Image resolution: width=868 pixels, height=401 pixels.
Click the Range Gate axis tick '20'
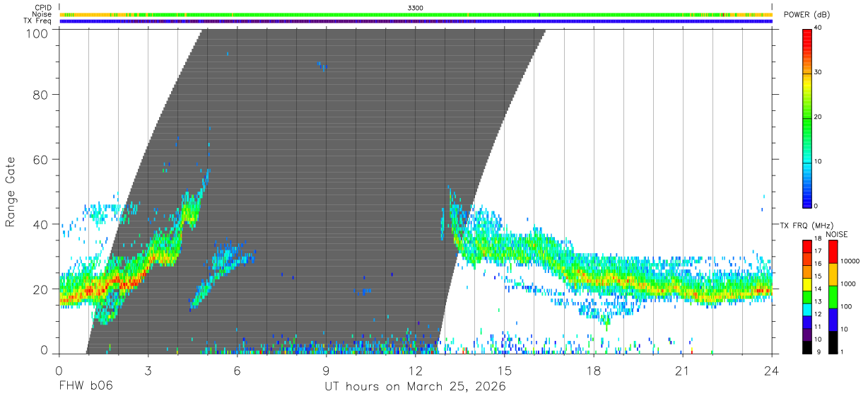40,289
